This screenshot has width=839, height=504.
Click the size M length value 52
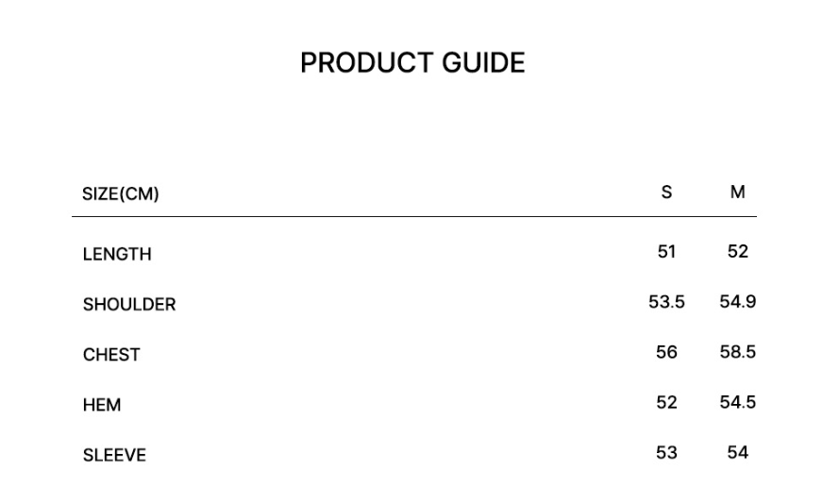[x=738, y=251]
